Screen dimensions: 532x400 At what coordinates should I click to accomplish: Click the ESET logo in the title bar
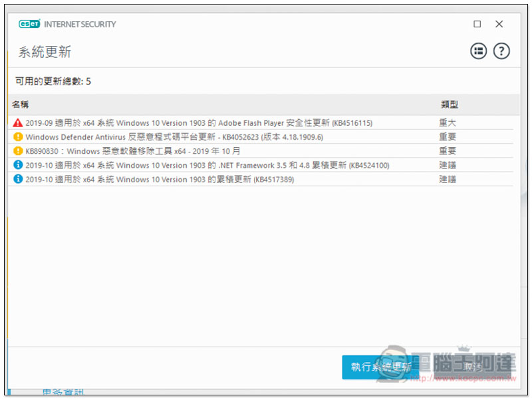(x=29, y=24)
